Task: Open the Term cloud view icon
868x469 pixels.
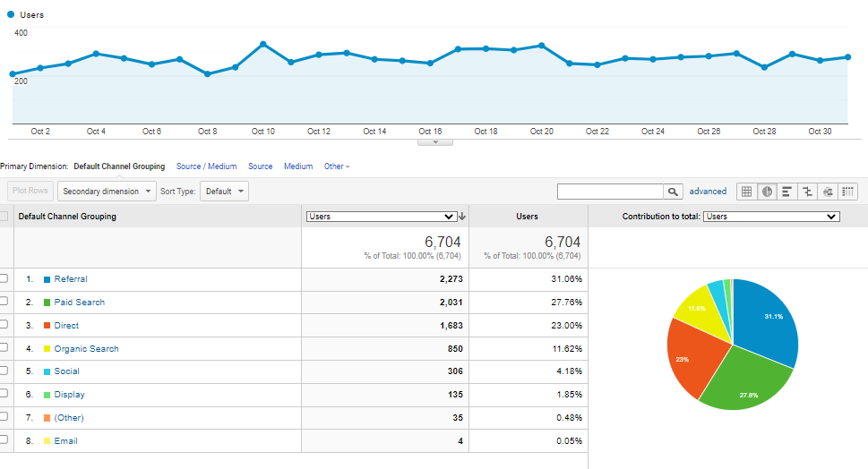Action: (828, 192)
